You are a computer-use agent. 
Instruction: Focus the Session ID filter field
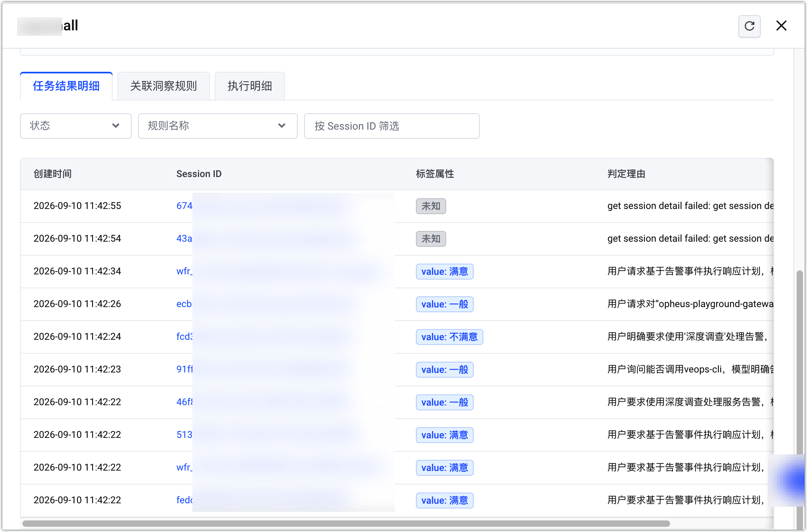pyautogui.click(x=392, y=126)
